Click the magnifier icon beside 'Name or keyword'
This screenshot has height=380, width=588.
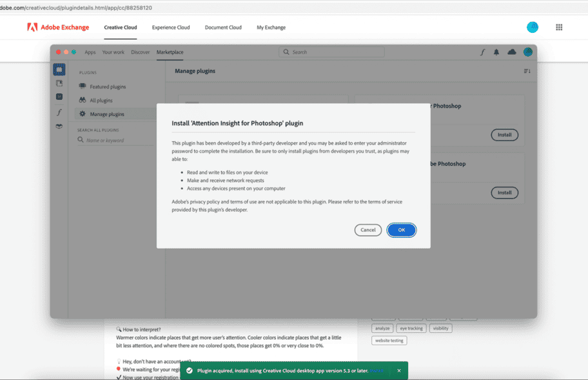pos(81,140)
